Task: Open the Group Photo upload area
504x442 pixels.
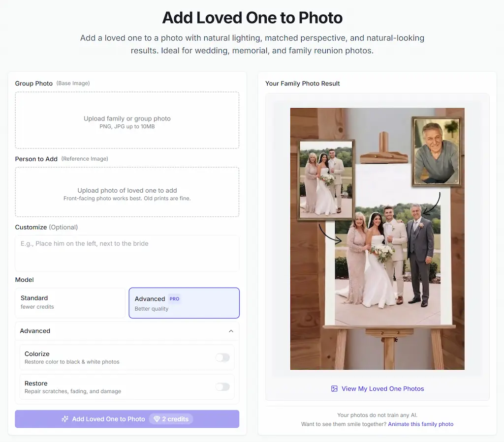Action: (127, 120)
